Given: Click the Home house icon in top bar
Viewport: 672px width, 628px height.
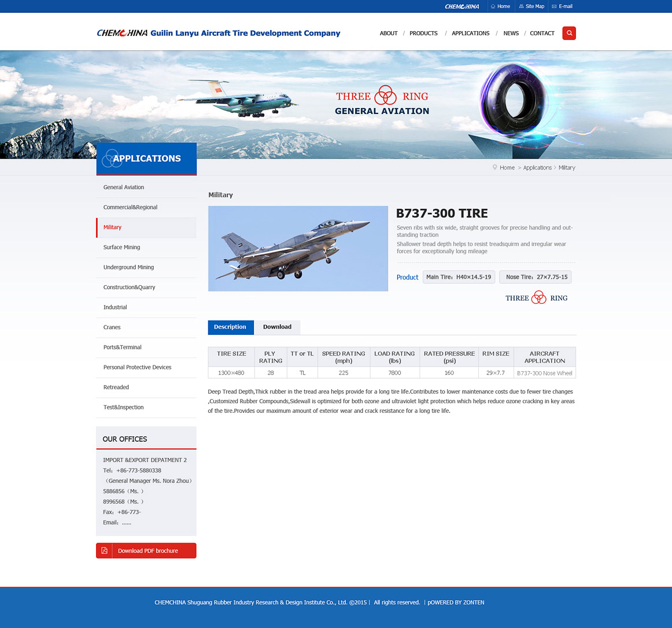Looking at the screenshot, I should pos(493,6).
